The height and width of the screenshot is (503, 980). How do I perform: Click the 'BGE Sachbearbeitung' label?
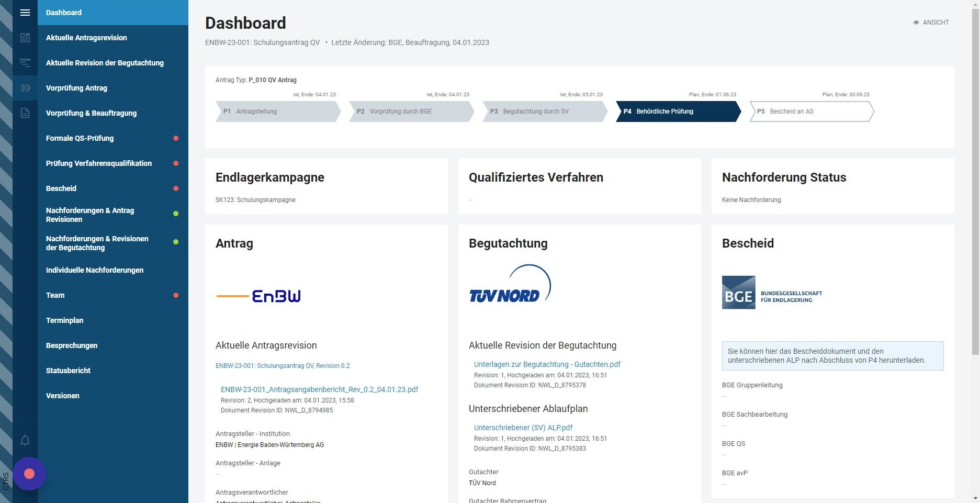pos(754,415)
